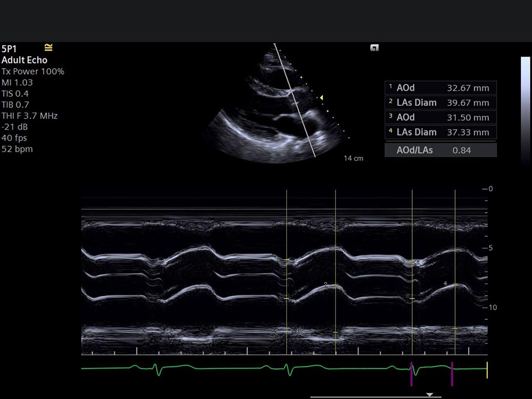Click the 52 bpm heart rate readout

[x=17, y=149]
